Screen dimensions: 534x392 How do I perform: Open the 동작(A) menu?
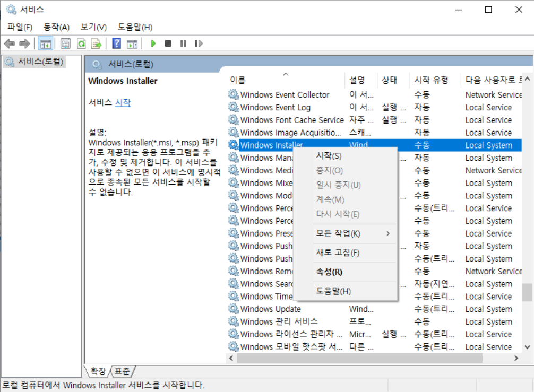click(57, 27)
